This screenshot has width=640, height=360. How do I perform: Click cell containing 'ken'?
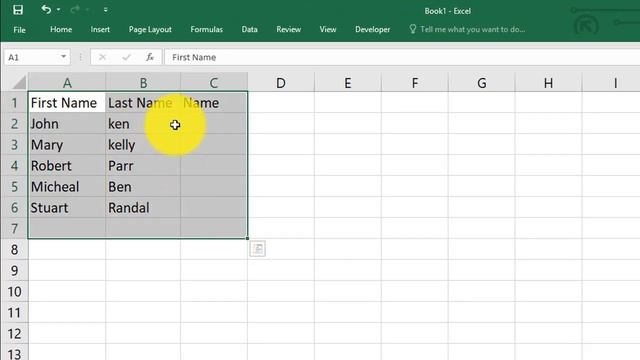(x=143, y=124)
